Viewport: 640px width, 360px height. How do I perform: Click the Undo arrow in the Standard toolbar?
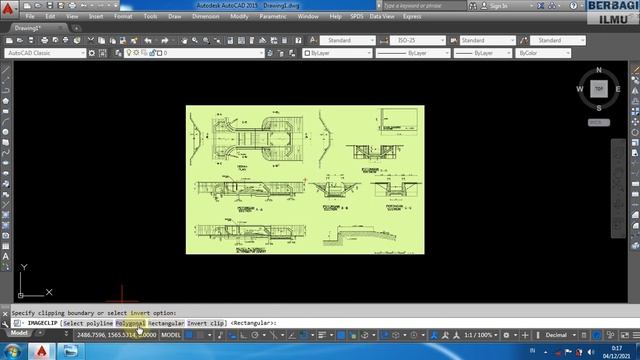tap(148, 40)
